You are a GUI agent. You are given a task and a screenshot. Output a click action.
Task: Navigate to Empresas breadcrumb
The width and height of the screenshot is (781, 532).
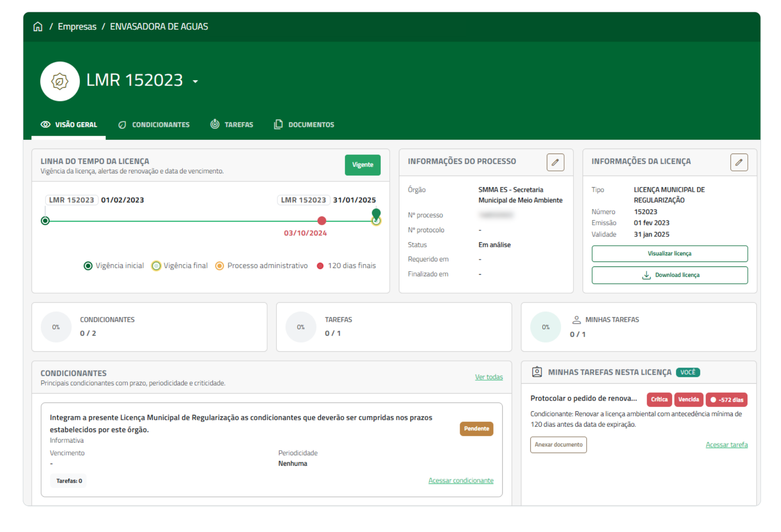77,27
